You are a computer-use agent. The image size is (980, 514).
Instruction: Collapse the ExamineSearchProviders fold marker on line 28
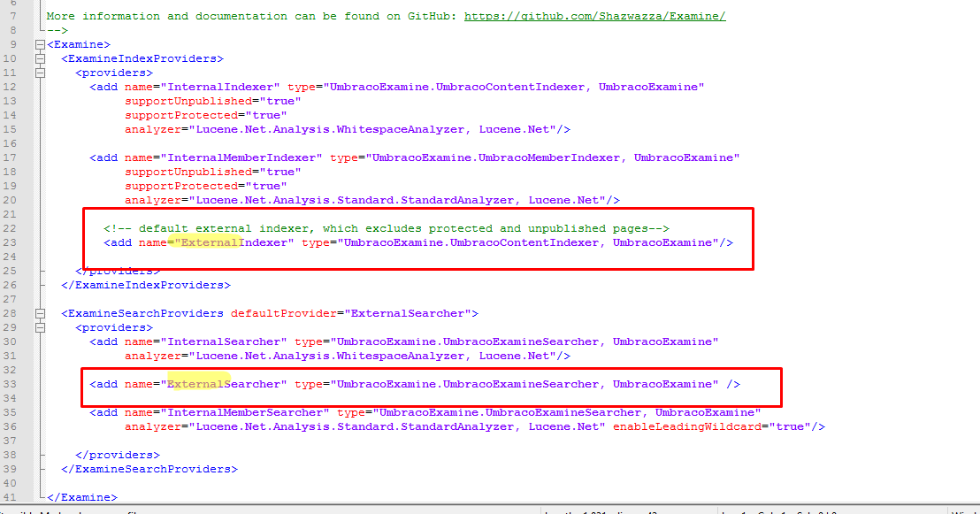[x=40, y=313]
